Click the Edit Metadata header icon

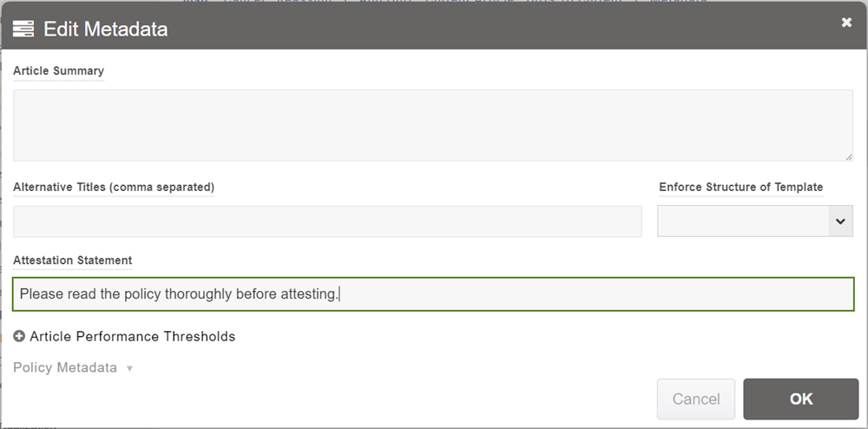(23, 29)
